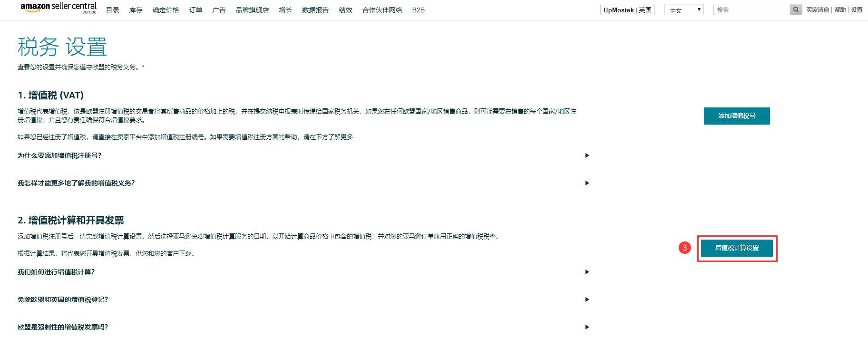Open the 设置 link in header
The image size is (868, 357).
(857, 10)
